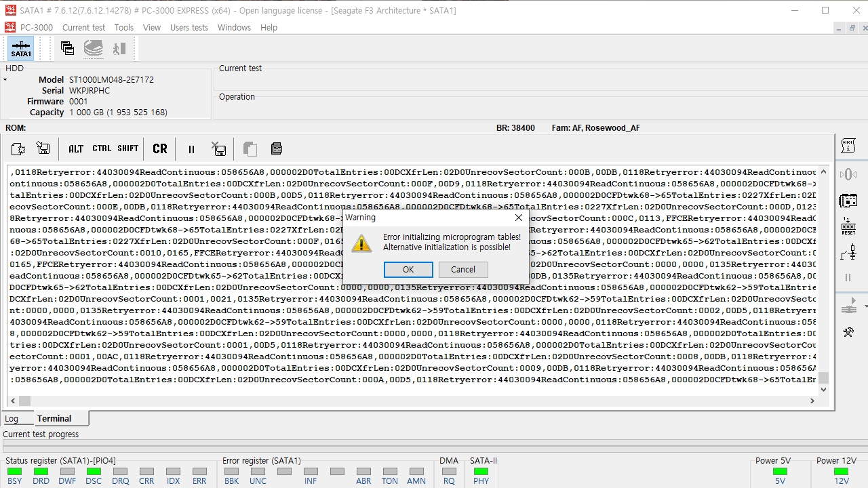Toggle the CTRL key modifier
Image resolution: width=868 pixels, height=488 pixels.
pyautogui.click(x=102, y=149)
